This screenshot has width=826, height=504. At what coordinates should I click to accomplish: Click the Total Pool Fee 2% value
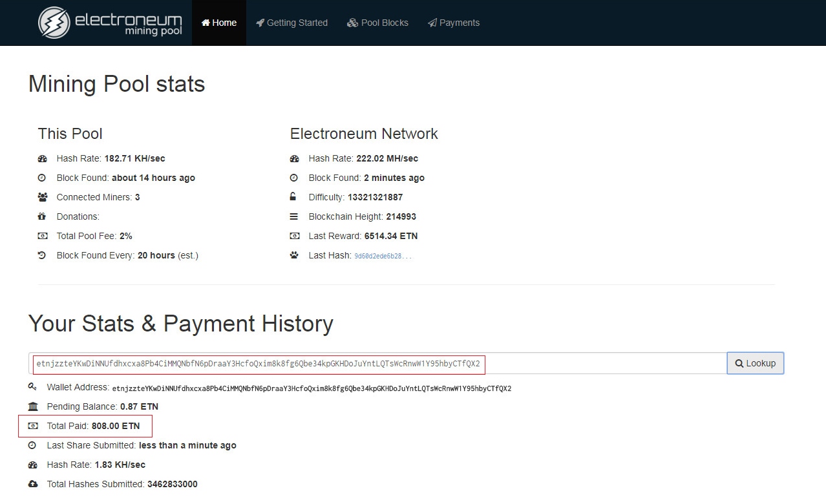(126, 236)
